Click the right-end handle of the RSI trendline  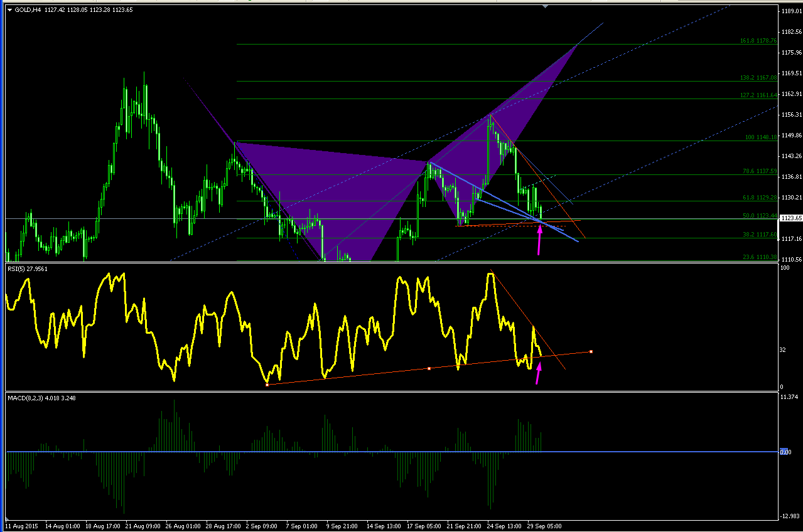pos(591,351)
